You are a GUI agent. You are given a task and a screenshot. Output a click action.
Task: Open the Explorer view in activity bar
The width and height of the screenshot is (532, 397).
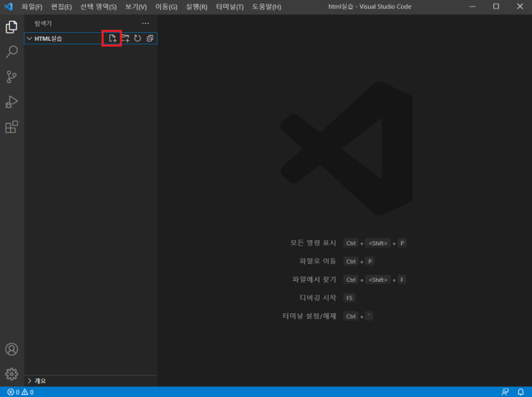coord(11,26)
